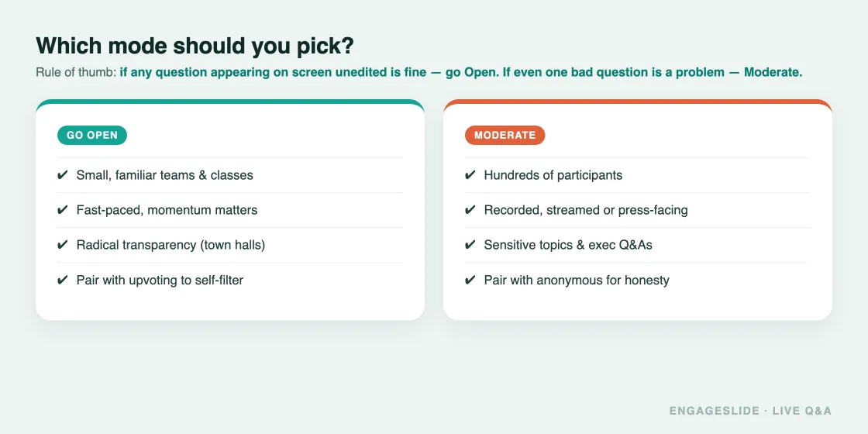Click the orange MODERATE badge
This screenshot has height=434, width=868.
coord(505,135)
